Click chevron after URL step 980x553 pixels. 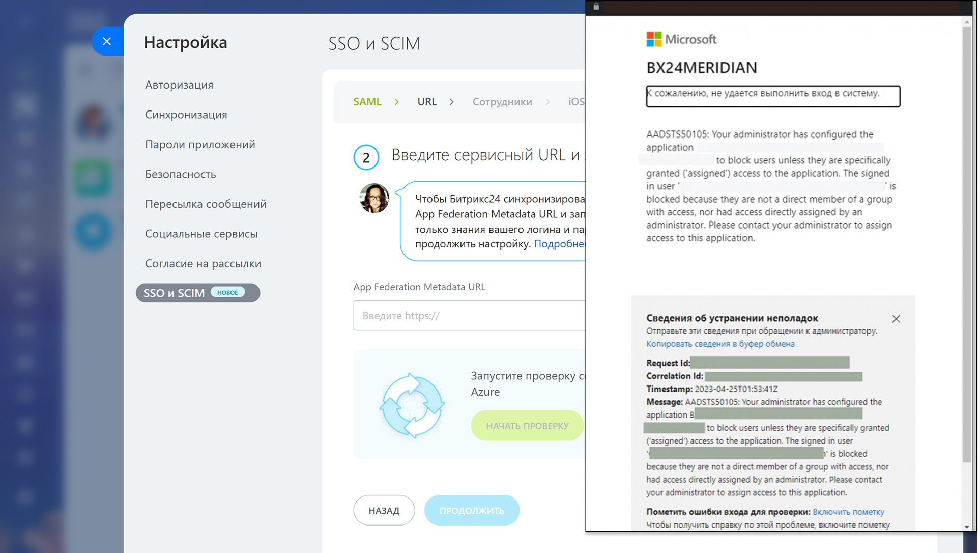[451, 102]
